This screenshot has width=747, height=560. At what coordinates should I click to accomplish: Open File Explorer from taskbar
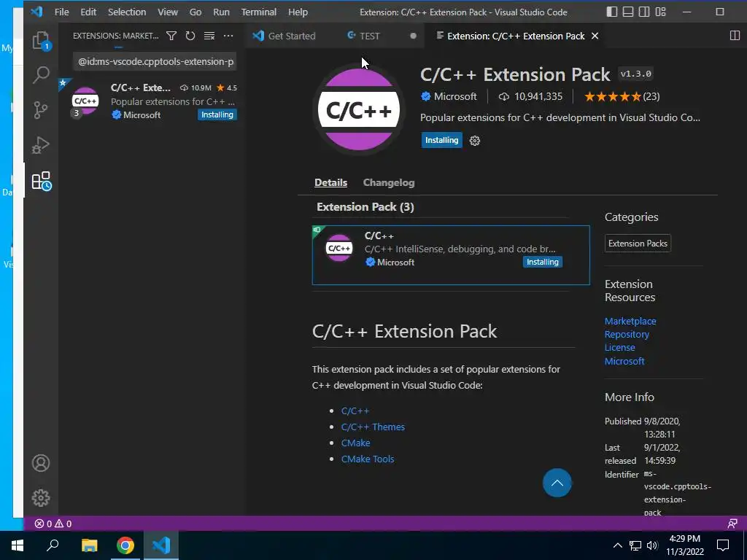[x=89, y=545]
